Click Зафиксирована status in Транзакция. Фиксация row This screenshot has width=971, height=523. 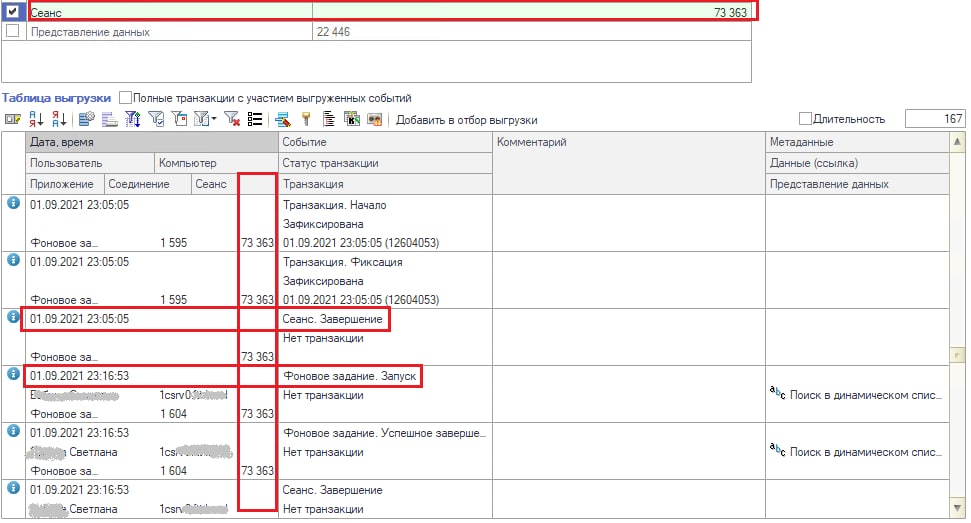pos(323,281)
